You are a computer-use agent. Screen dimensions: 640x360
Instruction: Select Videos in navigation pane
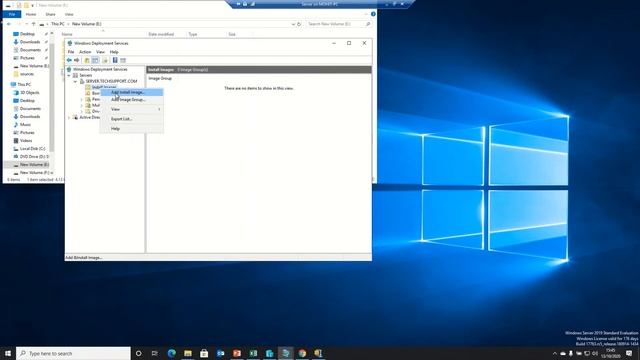tap(26, 140)
